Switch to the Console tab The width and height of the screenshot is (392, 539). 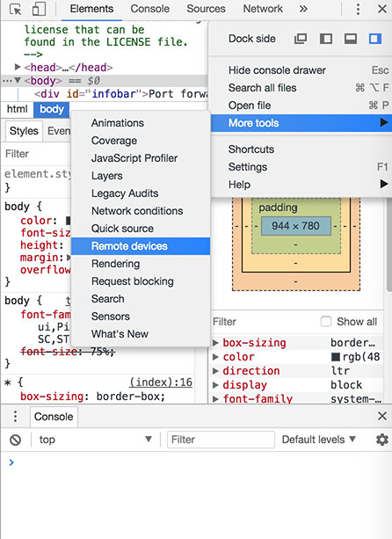[149, 9]
